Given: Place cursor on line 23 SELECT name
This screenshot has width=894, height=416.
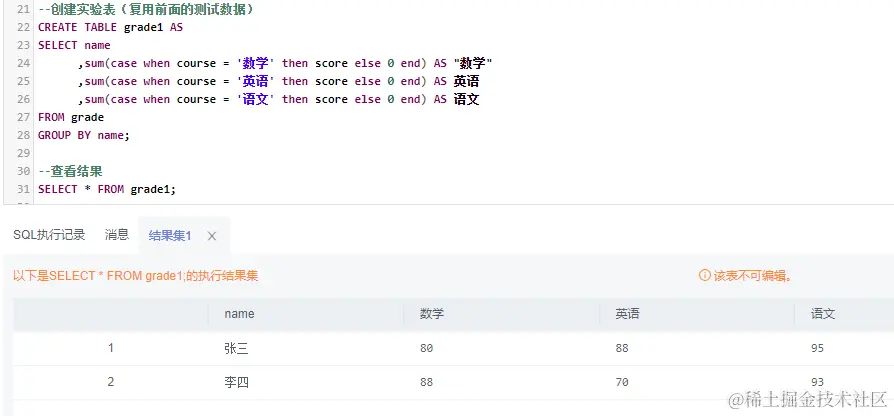Looking at the screenshot, I should pos(74,45).
